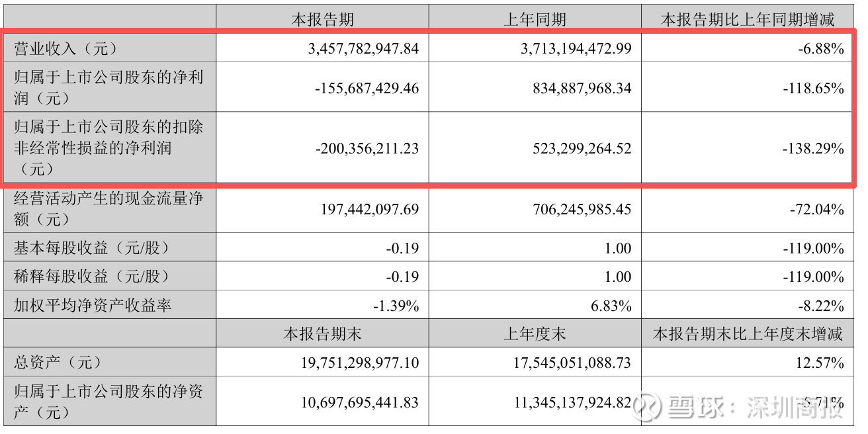The height and width of the screenshot is (434, 868).
Task: Click the 雪球：深圳商报 watermark text
Action: pyautogui.click(x=754, y=406)
